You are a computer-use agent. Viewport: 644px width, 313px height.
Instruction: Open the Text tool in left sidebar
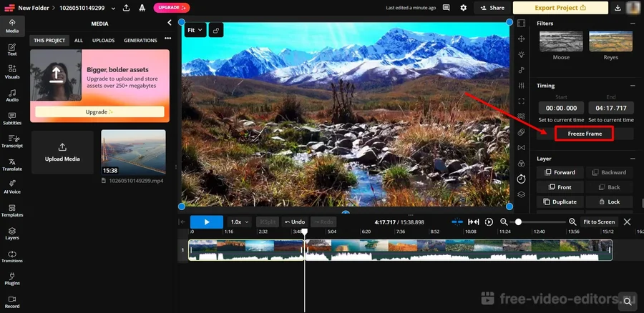(12, 49)
